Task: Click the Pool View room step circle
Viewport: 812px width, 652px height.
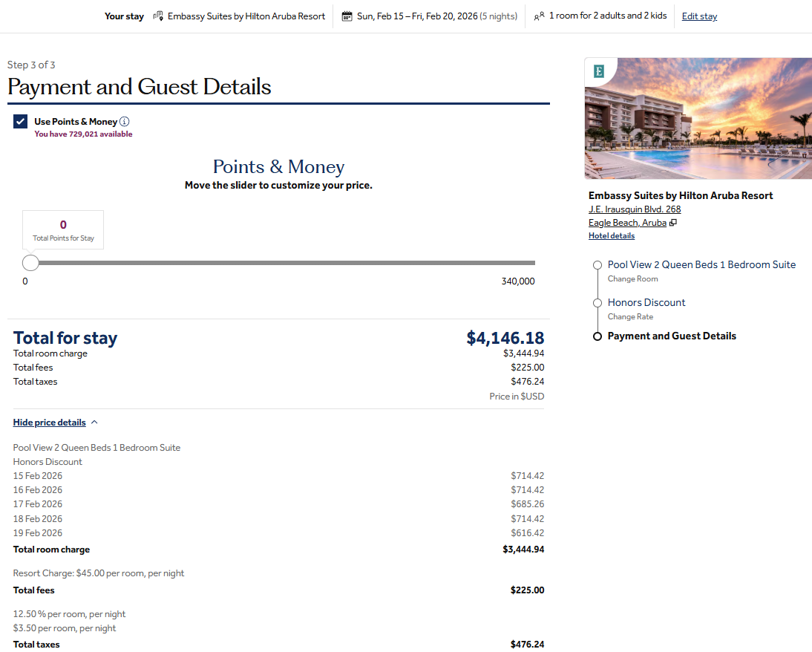Action: [597, 265]
